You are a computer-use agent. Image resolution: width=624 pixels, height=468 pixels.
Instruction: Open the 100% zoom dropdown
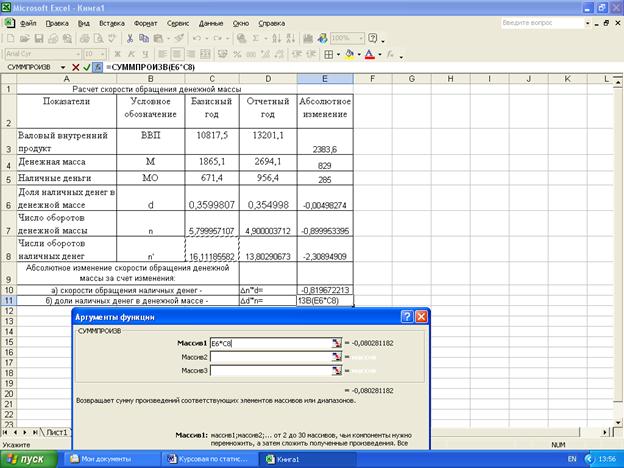tap(360, 38)
